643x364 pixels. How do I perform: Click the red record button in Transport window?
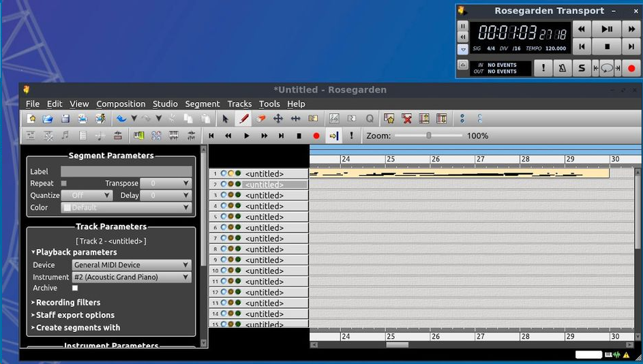pos(631,68)
